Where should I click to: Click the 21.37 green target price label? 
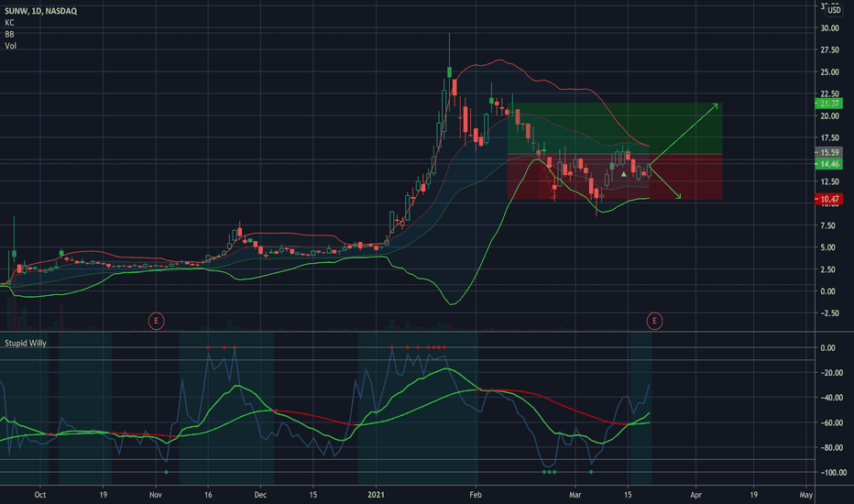tap(829, 104)
